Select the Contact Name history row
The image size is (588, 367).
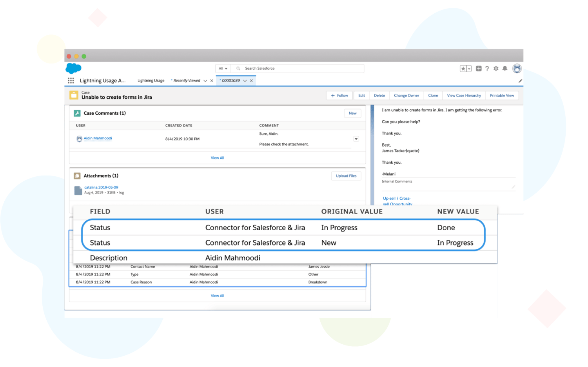[x=218, y=267]
